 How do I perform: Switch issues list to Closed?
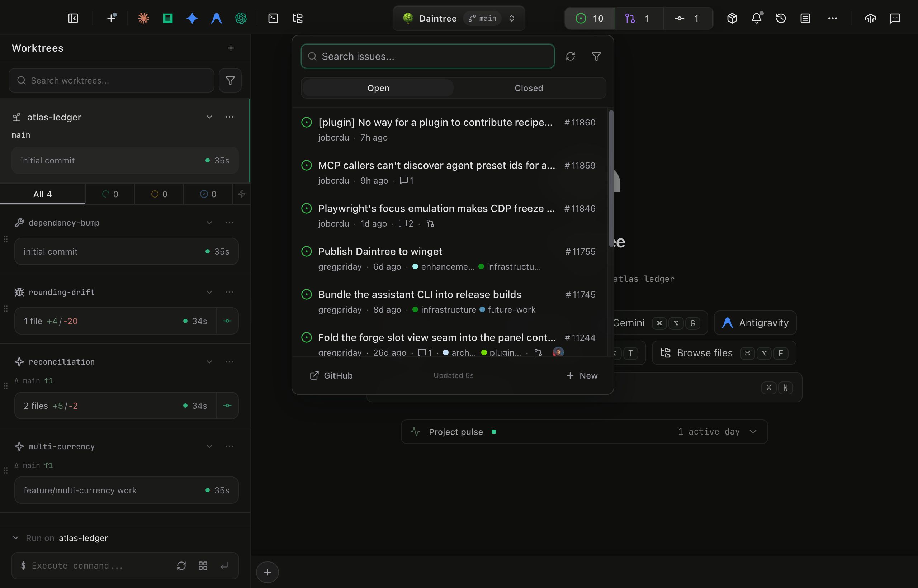[x=529, y=88]
